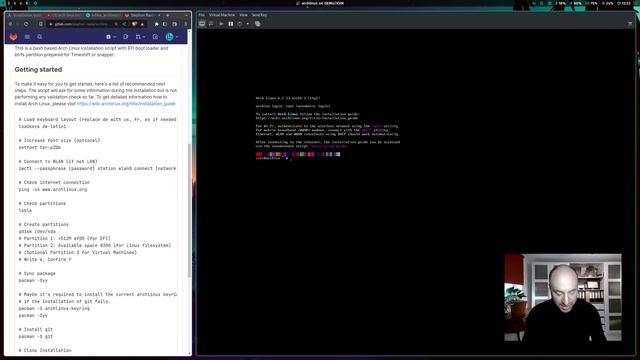
Task: Click the 'ping -c4 www.archlinux.org' line
Action: (x=53, y=189)
